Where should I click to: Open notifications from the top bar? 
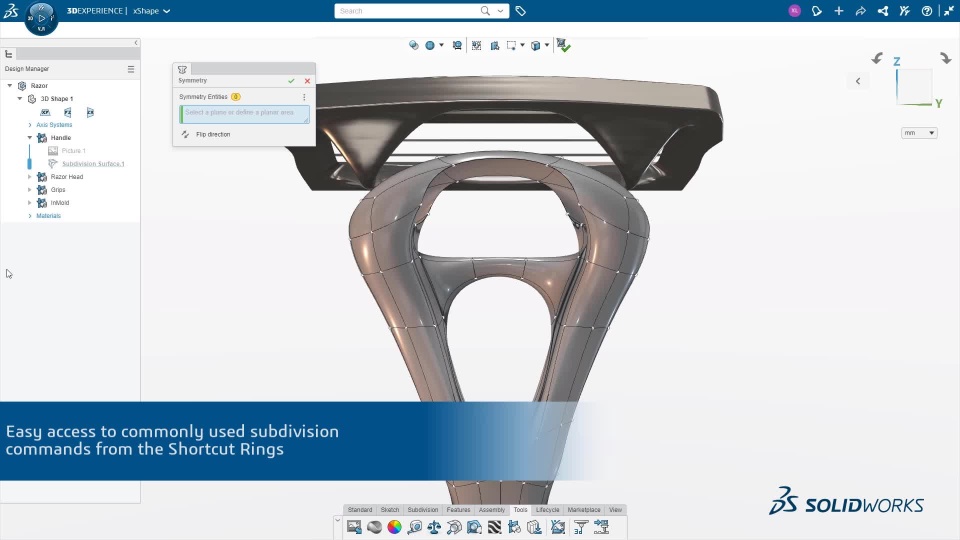click(x=816, y=10)
